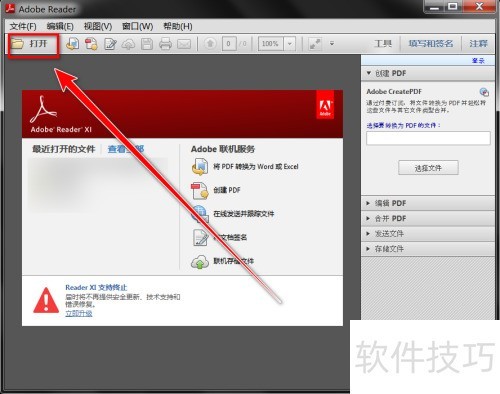Minimize the Adobe Reader window
The width and height of the screenshot is (500, 394).
tap(434, 7)
